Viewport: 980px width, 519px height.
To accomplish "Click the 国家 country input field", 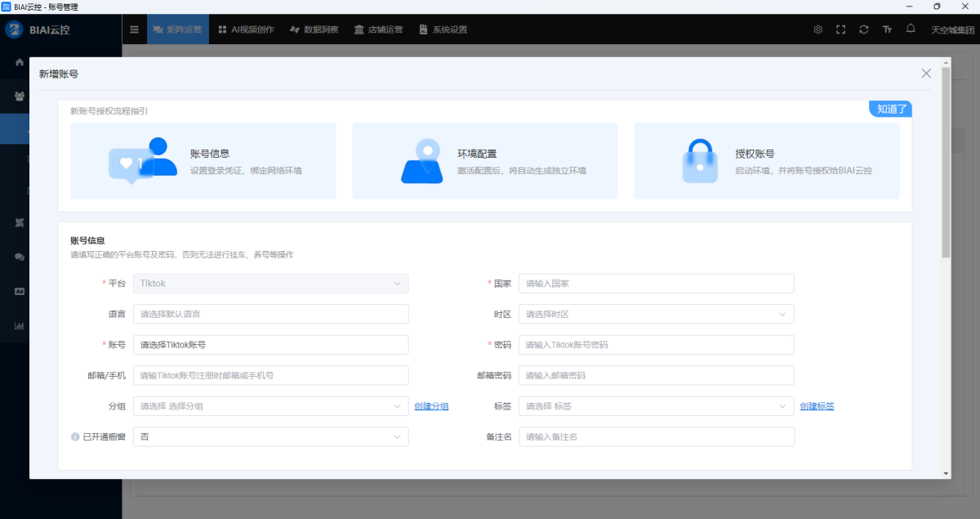I will pos(656,284).
